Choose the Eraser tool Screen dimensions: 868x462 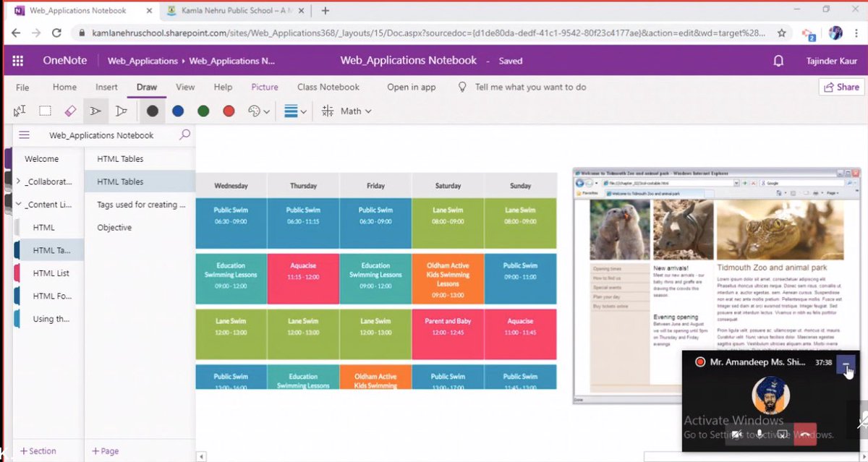point(70,111)
